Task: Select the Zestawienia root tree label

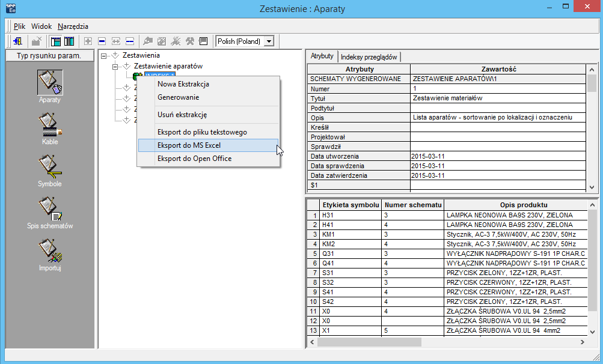Action: click(x=141, y=55)
